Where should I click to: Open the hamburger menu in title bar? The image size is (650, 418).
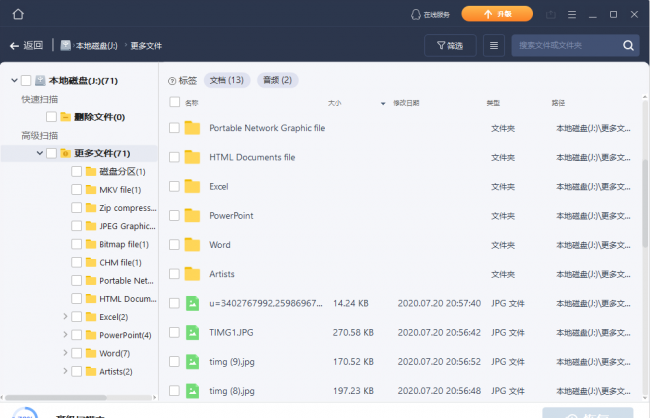(x=572, y=15)
